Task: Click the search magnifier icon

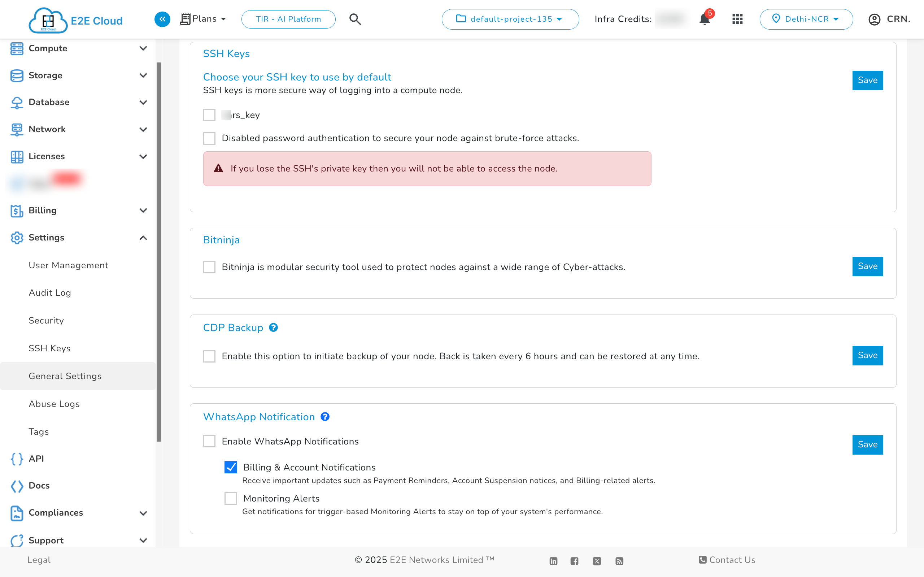Action: click(355, 19)
